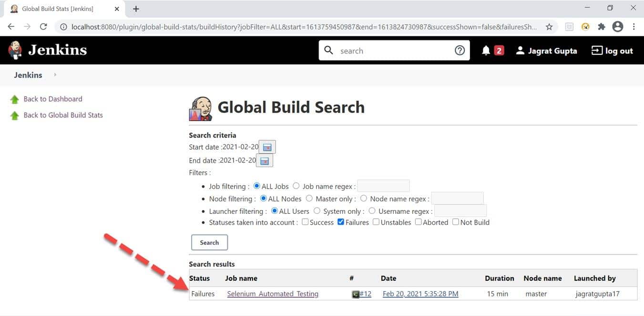Screen dimensions: 644x316
Task: Open build #12 link
Action: coord(365,294)
